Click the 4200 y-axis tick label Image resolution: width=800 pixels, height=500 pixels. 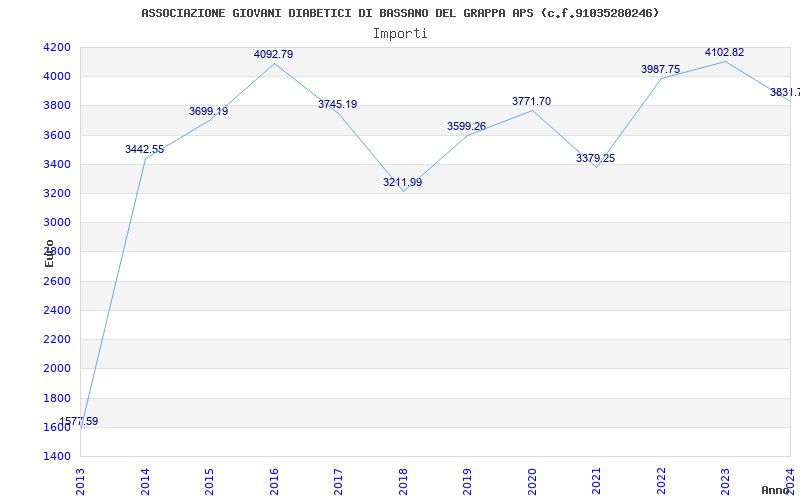57,47
